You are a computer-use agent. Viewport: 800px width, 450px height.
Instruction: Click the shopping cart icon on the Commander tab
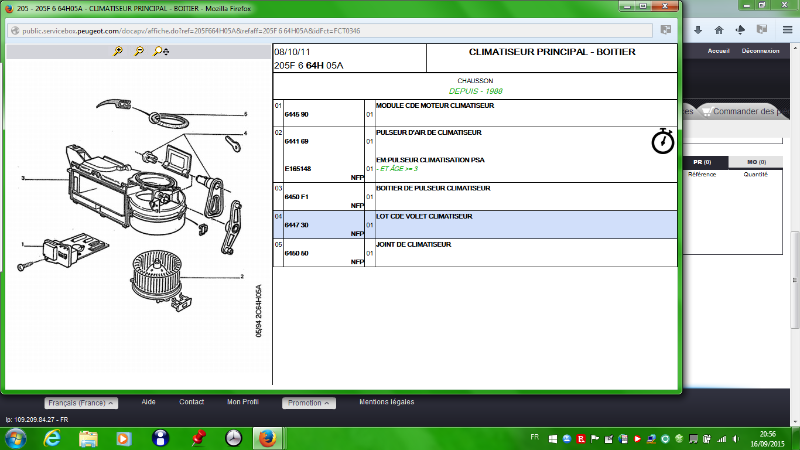pyautogui.click(x=707, y=111)
